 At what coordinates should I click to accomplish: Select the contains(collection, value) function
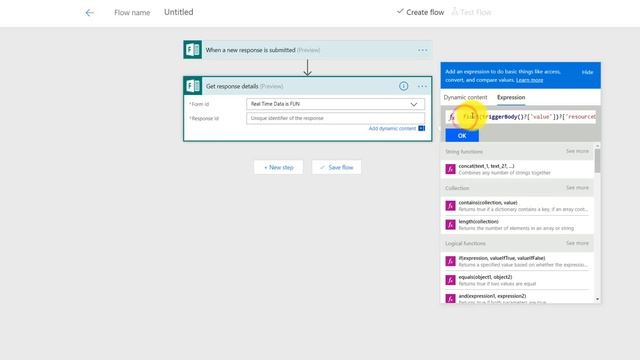click(517, 206)
